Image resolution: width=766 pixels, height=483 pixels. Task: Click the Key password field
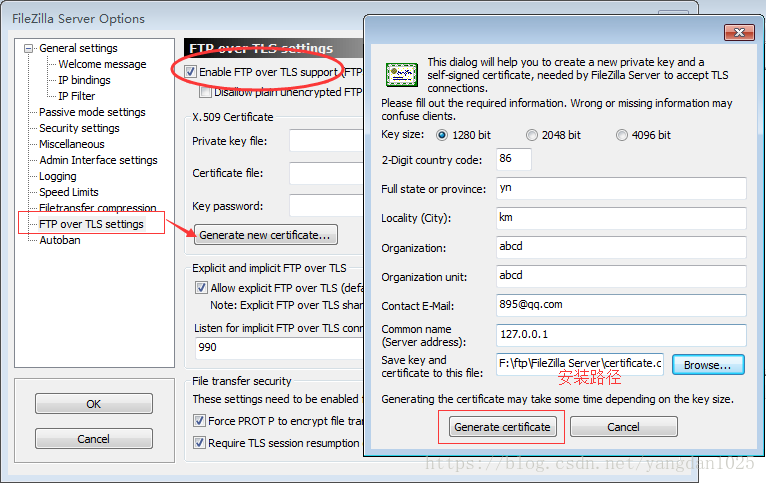click(x=326, y=206)
